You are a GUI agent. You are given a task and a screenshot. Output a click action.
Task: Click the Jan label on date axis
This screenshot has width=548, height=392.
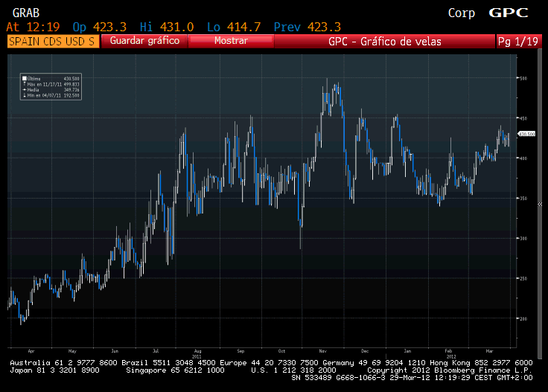point(407,351)
